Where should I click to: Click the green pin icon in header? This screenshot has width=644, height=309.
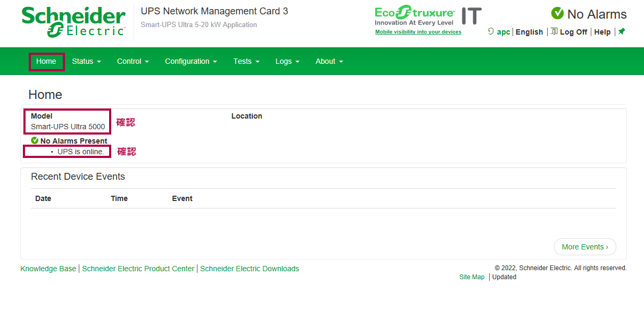click(621, 31)
